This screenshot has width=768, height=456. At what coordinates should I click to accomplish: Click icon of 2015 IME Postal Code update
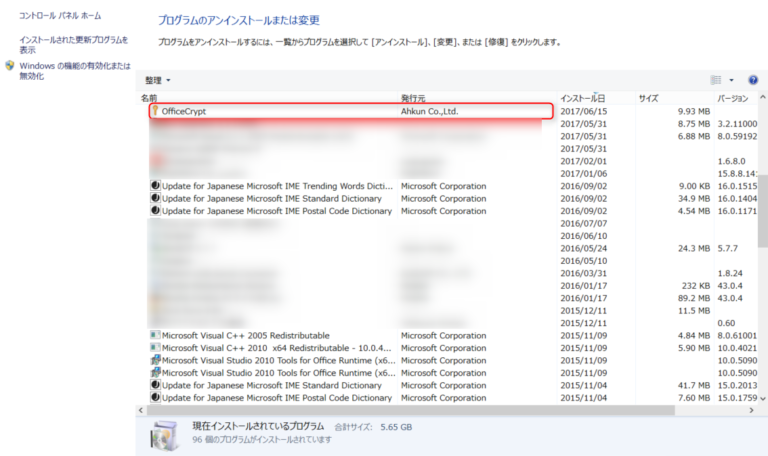tap(155, 397)
